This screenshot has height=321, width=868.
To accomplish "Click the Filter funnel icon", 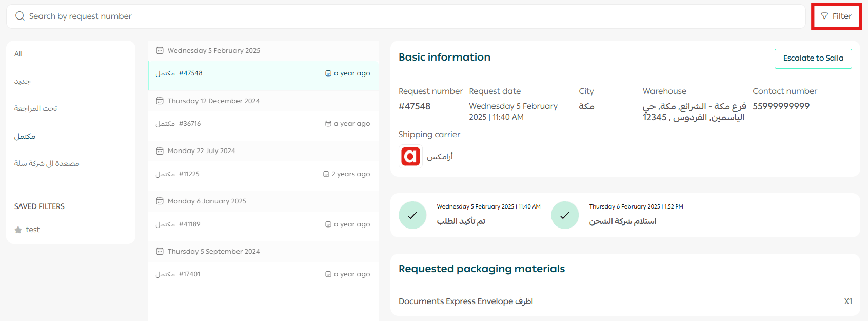I will point(824,16).
